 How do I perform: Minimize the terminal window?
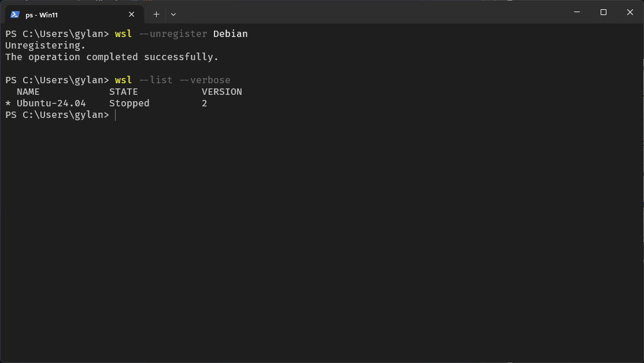[x=577, y=12]
